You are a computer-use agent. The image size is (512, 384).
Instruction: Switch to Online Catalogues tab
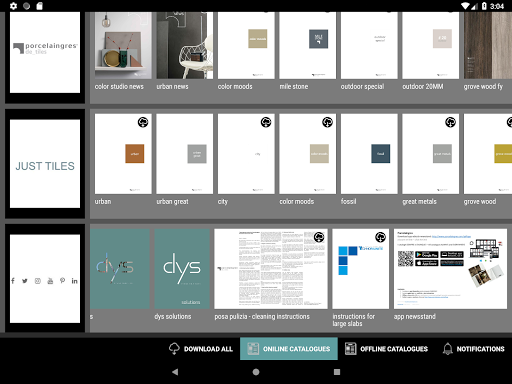click(289, 349)
